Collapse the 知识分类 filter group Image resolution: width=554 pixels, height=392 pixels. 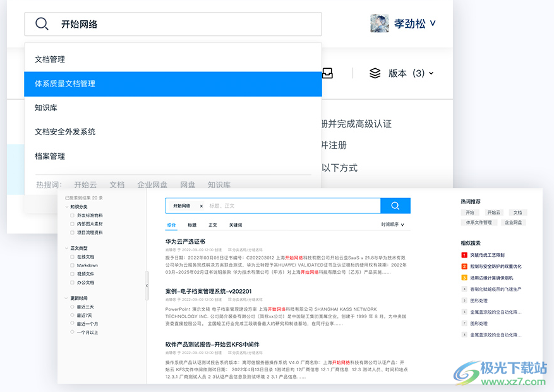pyautogui.click(x=66, y=207)
